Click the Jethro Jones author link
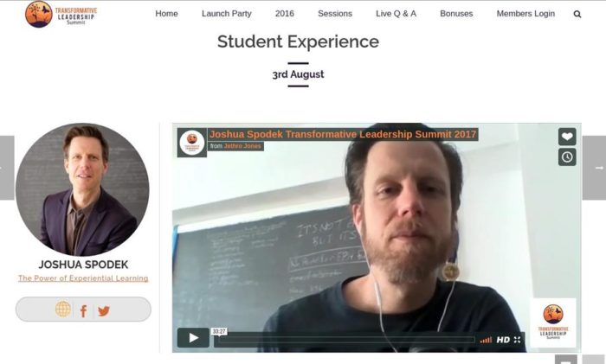The width and height of the screenshot is (606, 364). click(242, 146)
